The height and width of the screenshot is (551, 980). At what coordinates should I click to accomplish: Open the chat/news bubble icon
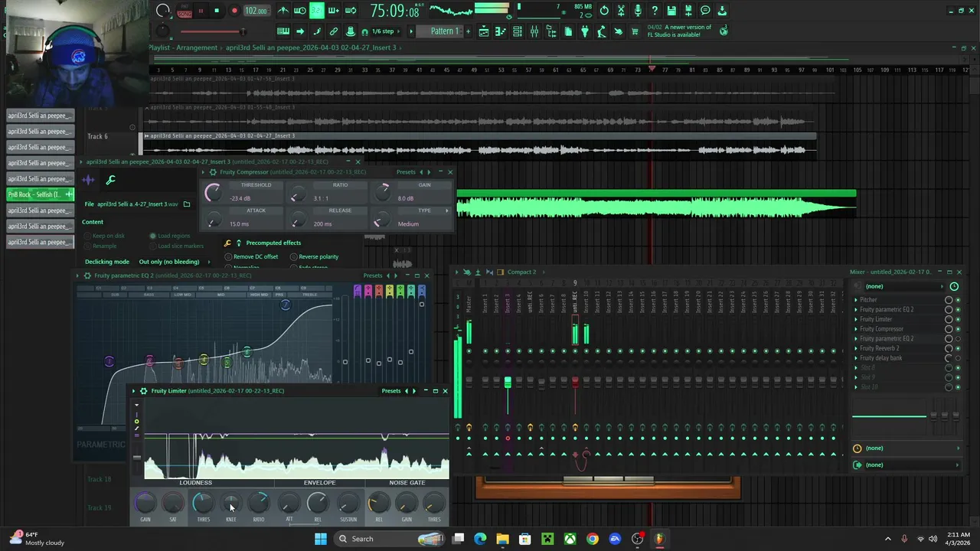705,11
